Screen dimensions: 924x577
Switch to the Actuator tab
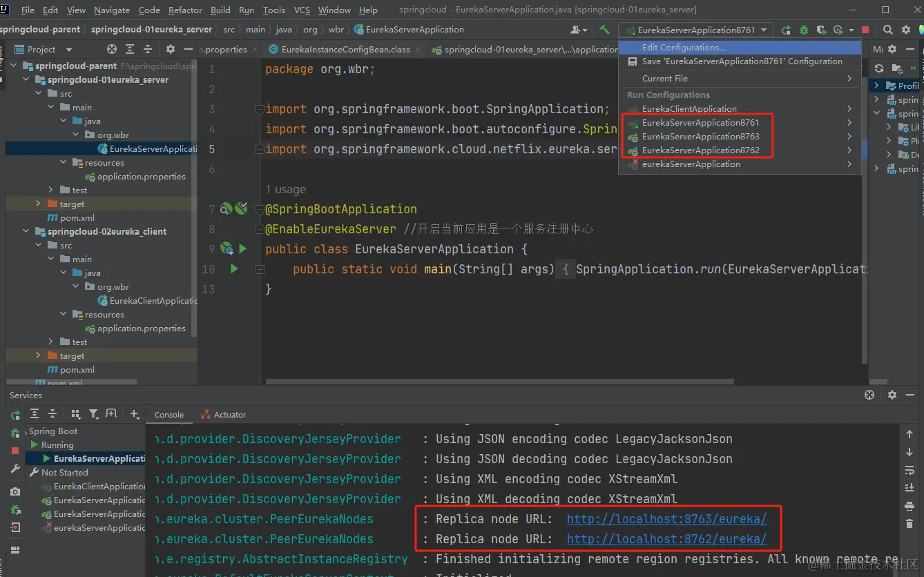click(223, 415)
